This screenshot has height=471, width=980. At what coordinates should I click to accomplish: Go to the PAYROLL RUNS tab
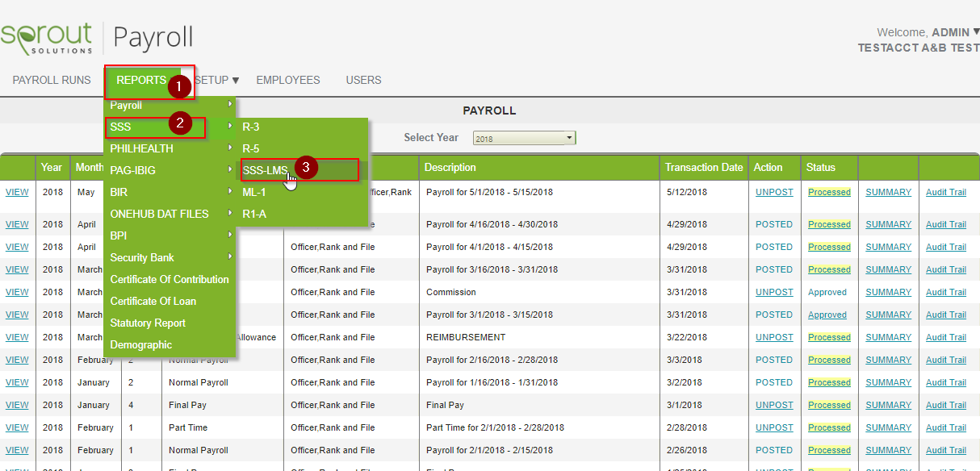[x=52, y=80]
